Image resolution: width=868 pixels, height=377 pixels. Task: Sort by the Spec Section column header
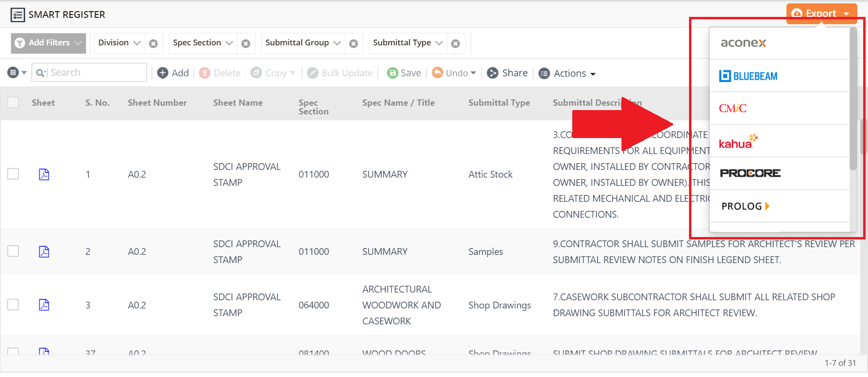click(314, 107)
